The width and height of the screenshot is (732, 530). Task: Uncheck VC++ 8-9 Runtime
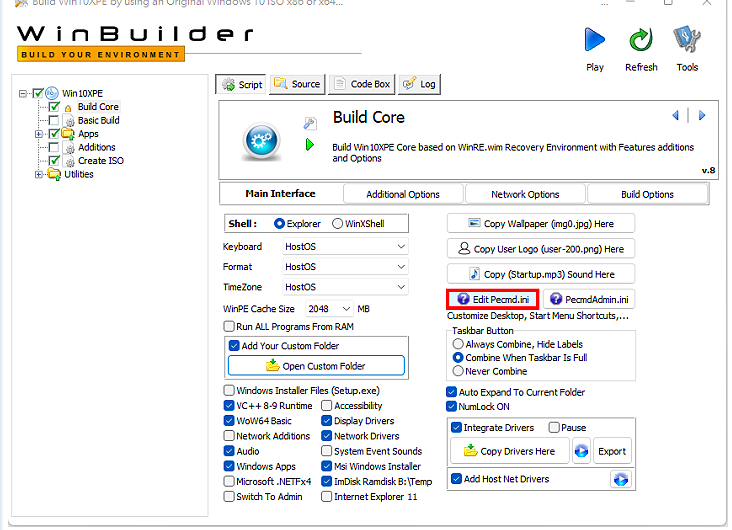pyautogui.click(x=229, y=405)
